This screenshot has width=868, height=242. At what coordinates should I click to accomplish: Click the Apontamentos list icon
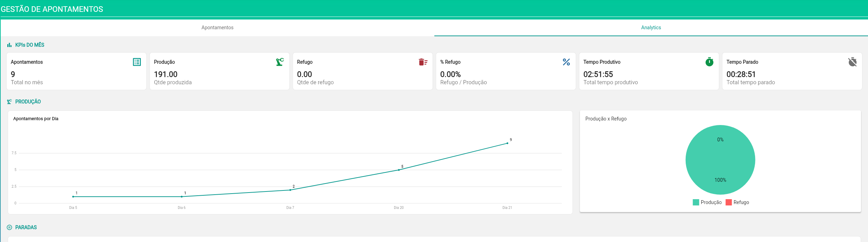[137, 62]
